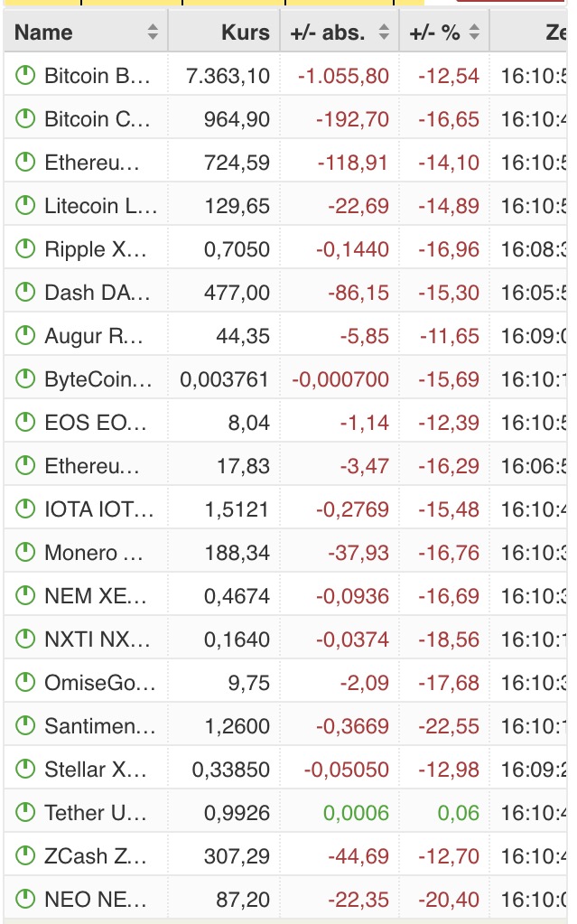The height and width of the screenshot is (924, 577).
Task: Click the green icon beside Augur
Action: pyautogui.click(x=25, y=336)
